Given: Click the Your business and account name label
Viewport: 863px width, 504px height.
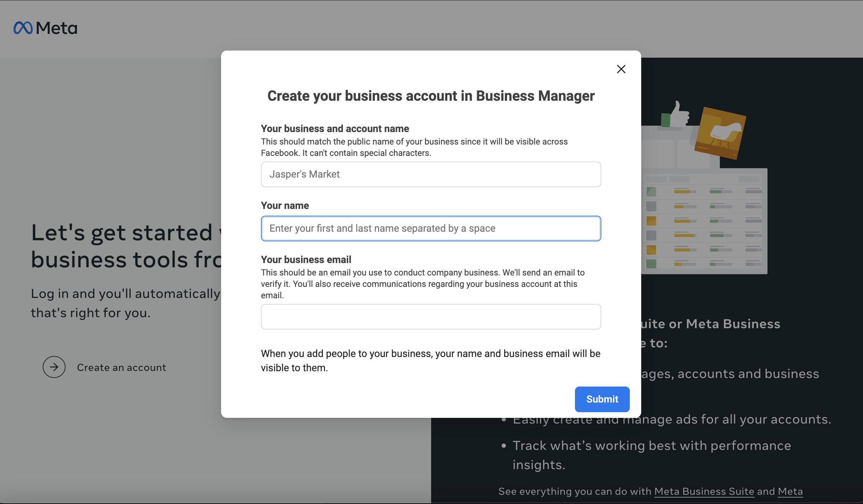Looking at the screenshot, I should 335,128.
